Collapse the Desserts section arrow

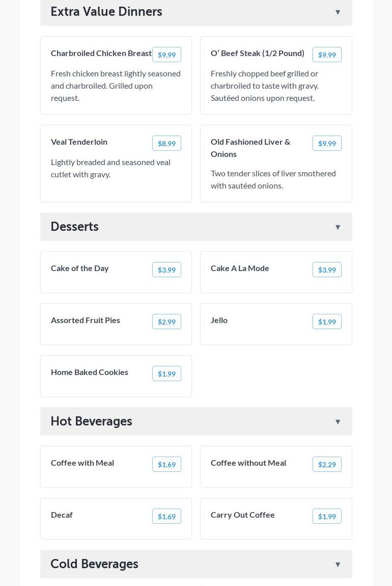(x=338, y=227)
